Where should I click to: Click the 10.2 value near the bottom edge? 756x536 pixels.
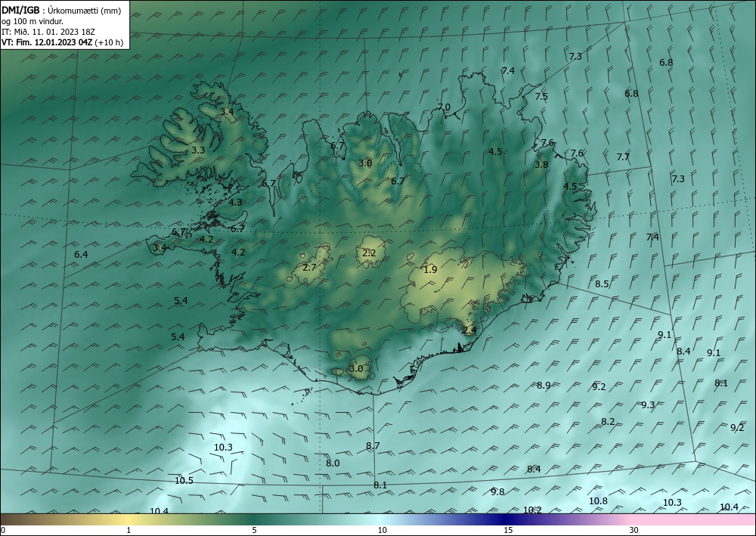[x=532, y=510]
